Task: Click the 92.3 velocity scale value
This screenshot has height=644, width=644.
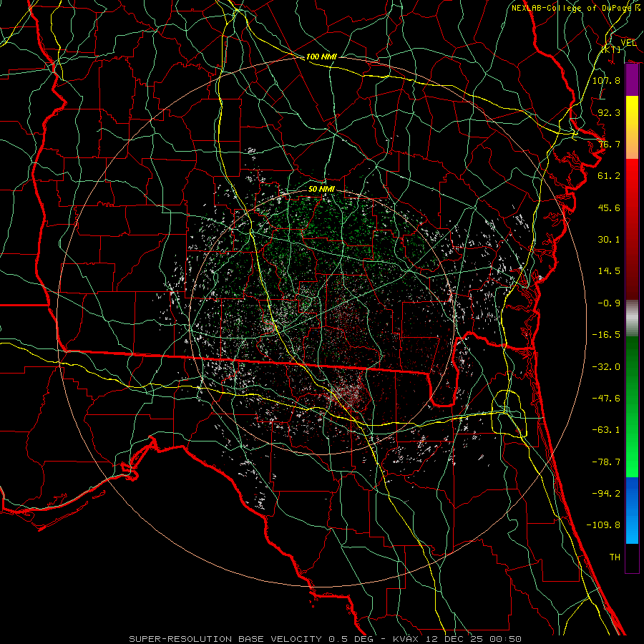Action: (609, 112)
